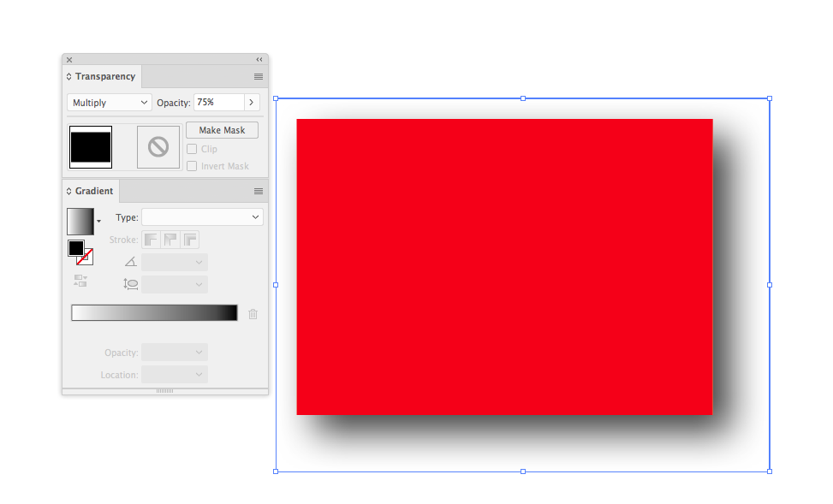
Task: Apply gradient along stroke icon
Action: (170, 240)
